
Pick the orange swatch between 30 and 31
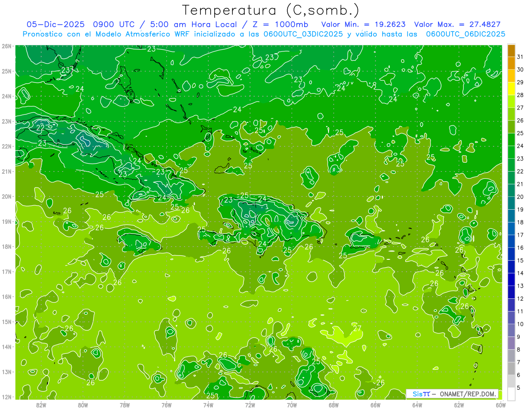click(511, 63)
